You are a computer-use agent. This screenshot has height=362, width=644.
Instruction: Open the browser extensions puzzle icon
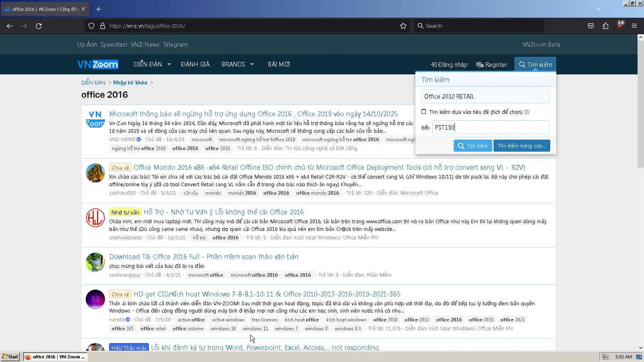[605, 26]
